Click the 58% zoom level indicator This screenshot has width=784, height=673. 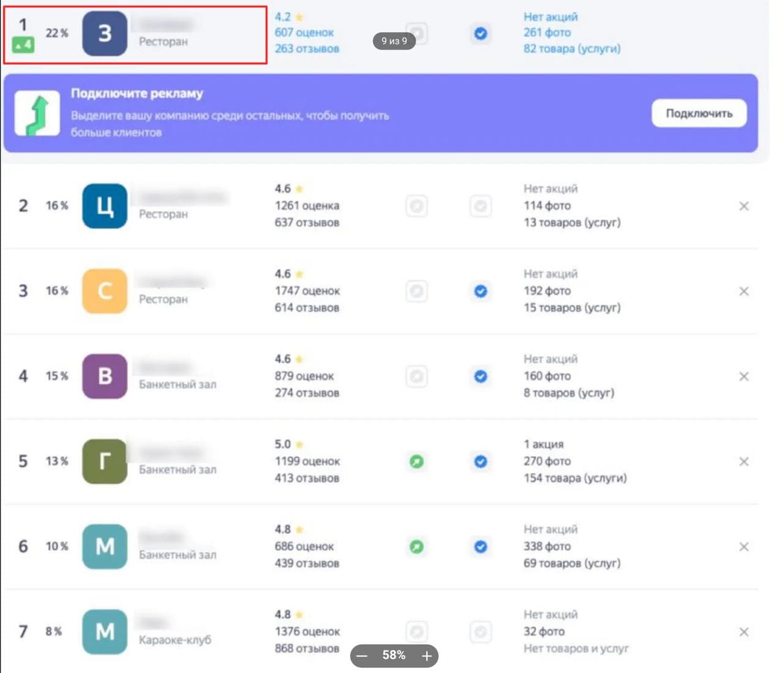pos(394,655)
